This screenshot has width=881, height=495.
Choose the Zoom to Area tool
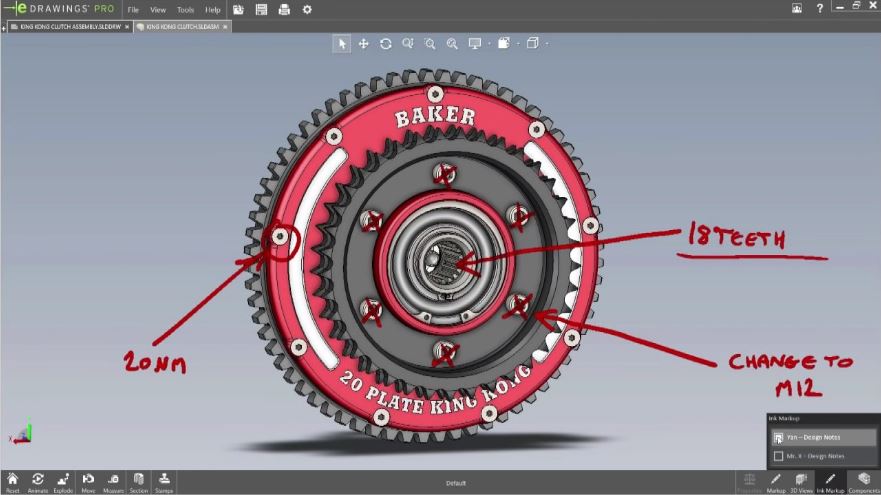(430, 43)
